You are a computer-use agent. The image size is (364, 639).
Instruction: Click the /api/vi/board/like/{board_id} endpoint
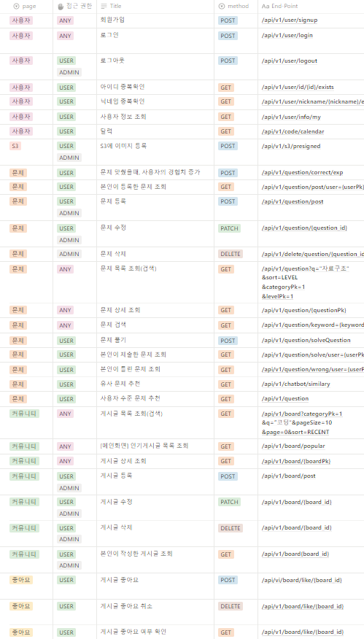pos(302,580)
